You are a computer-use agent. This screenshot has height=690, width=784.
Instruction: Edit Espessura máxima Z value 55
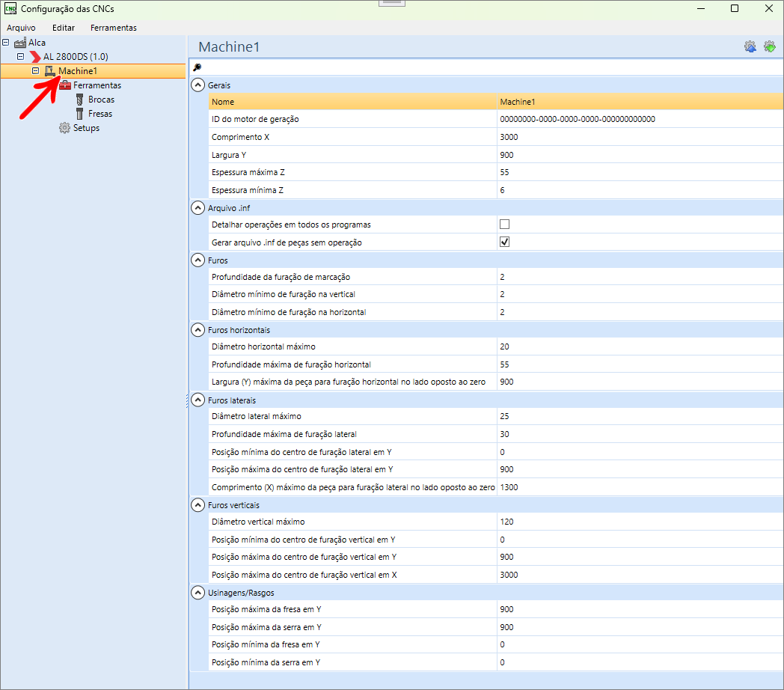point(640,172)
